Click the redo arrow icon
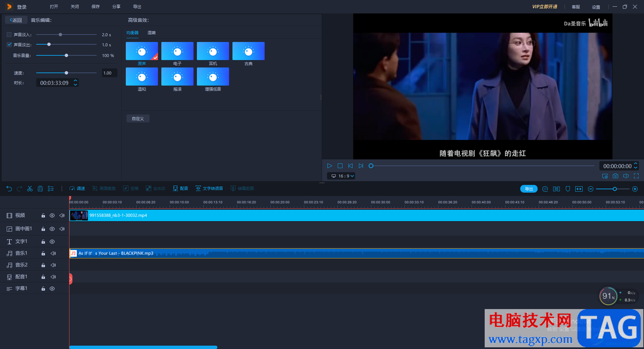This screenshot has height=349, width=644. pos(19,189)
